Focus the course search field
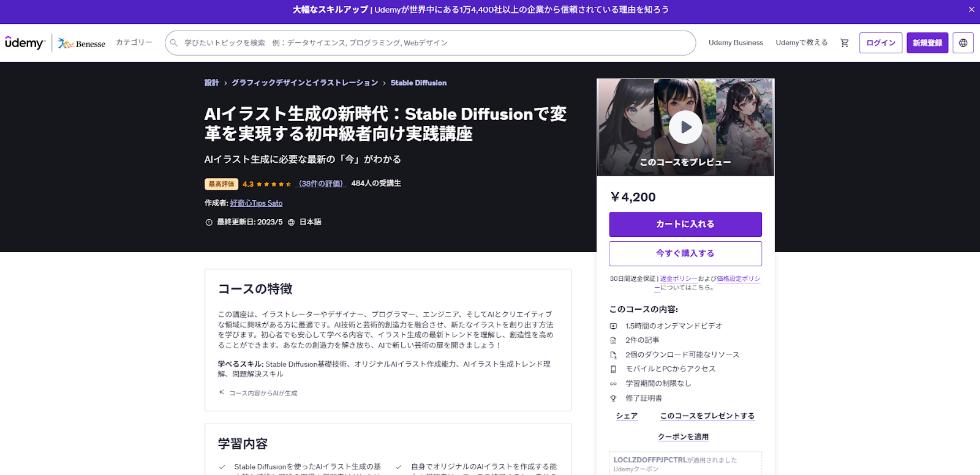This screenshot has width=980, height=475. tap(430, 43)
